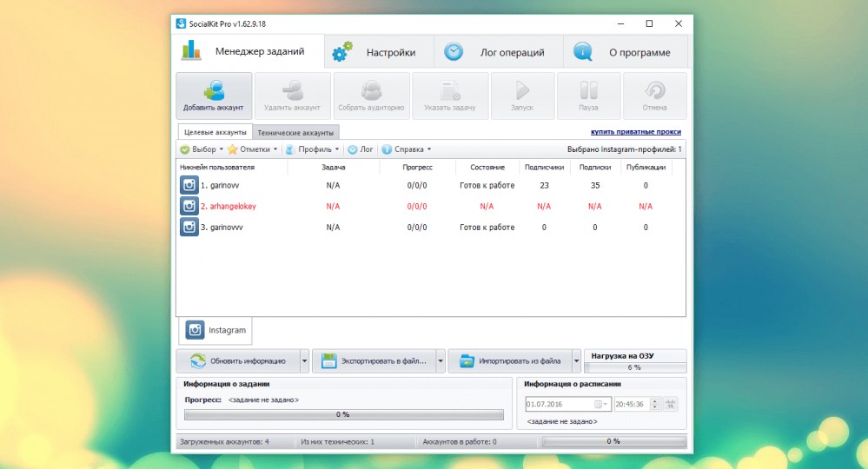Viewport: 868px width, 469px height.
Task: Open the Профиль dropdown menu
Action: 313,149
